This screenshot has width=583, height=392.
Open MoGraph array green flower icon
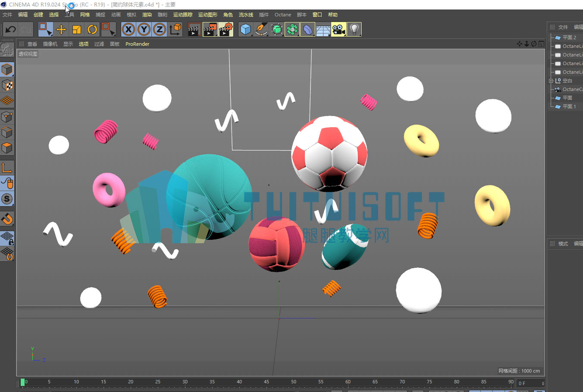pyautogui.click(x=292, y=29)
